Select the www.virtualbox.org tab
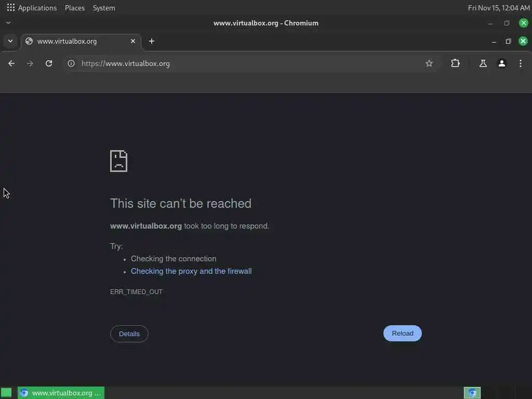 click(x=81, y=42)
